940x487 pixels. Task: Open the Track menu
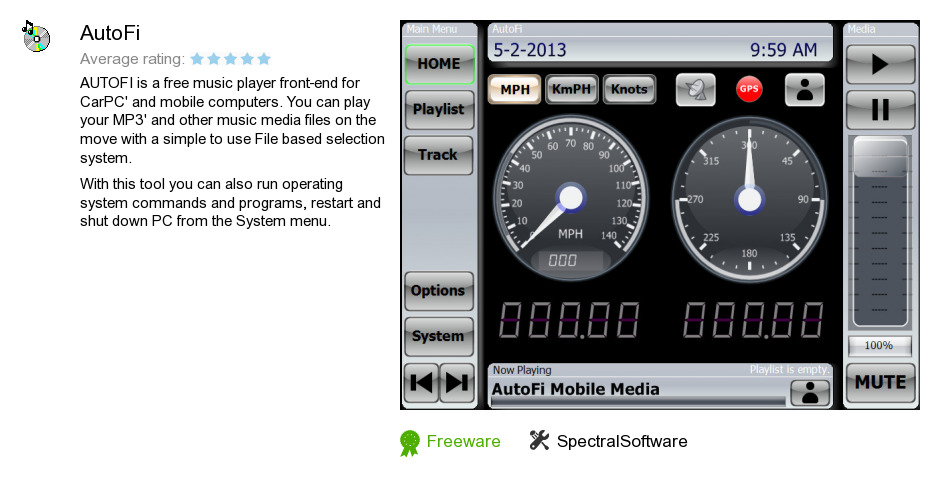pyautogui.click(x=438, y=155)
